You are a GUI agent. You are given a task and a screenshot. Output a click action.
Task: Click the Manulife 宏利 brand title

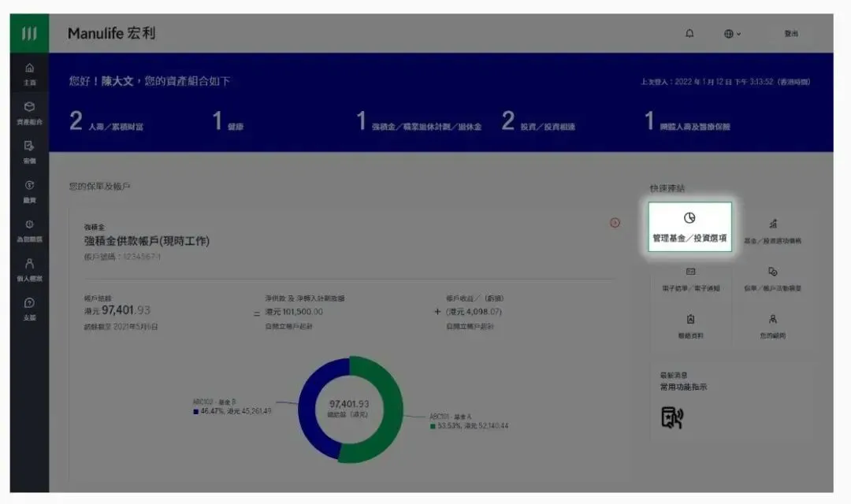pos(111,34)
